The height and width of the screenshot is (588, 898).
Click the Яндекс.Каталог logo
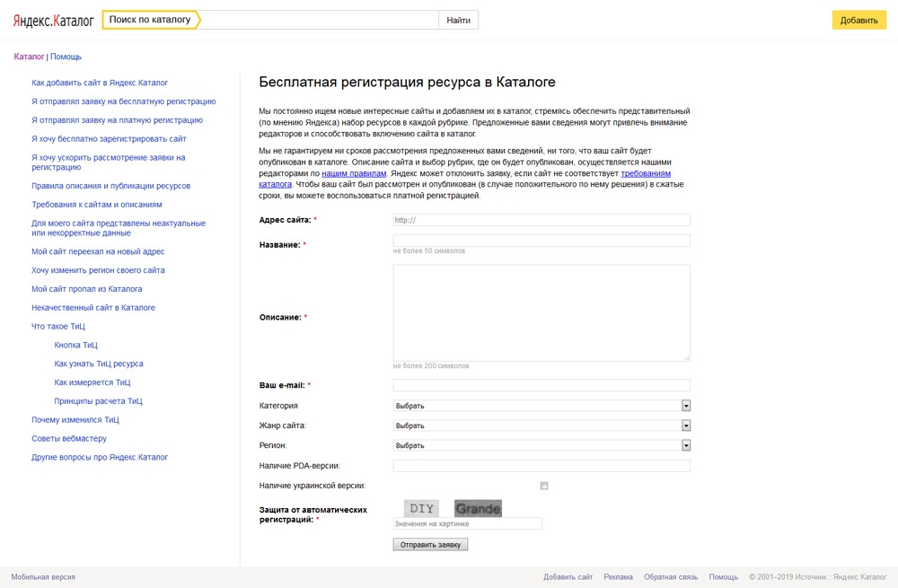53,21
